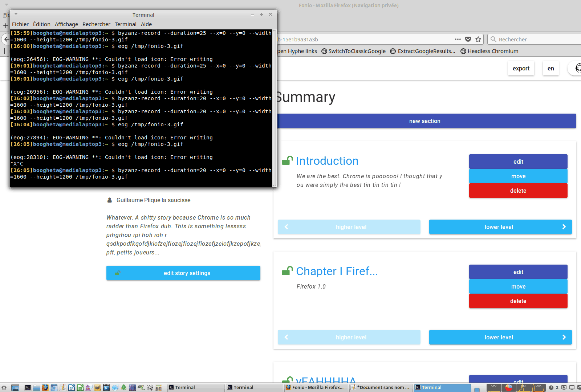Click the lock icon beside Introduction title
The height and width of the screenshot is (392, 581).
coord(288,160)
